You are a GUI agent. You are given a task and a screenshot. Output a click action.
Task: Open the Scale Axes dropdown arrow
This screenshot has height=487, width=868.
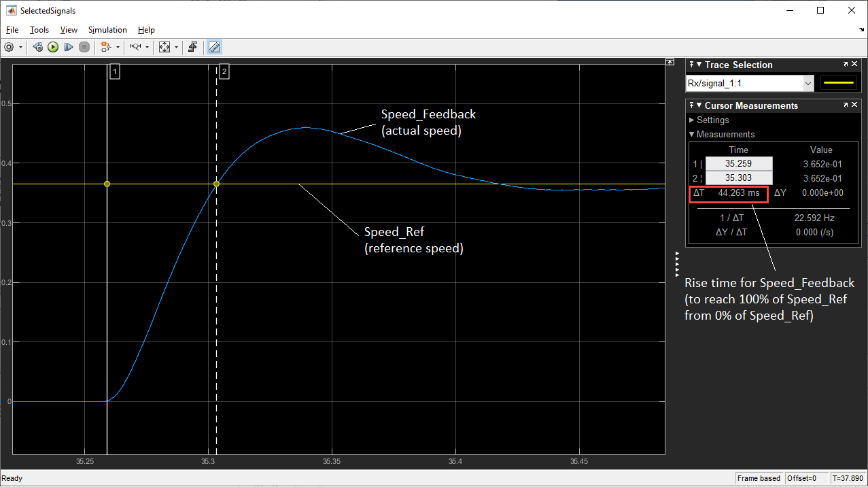[x=177, y=48]
